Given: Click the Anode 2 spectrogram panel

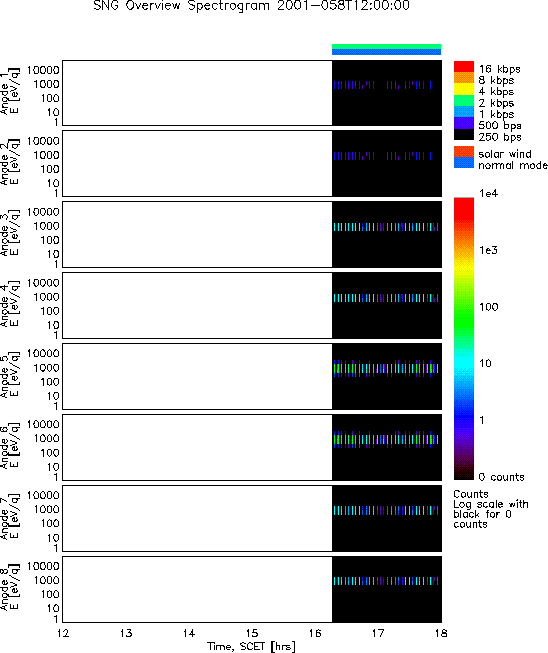Looking at the screenshot, I should click(252, 164).
